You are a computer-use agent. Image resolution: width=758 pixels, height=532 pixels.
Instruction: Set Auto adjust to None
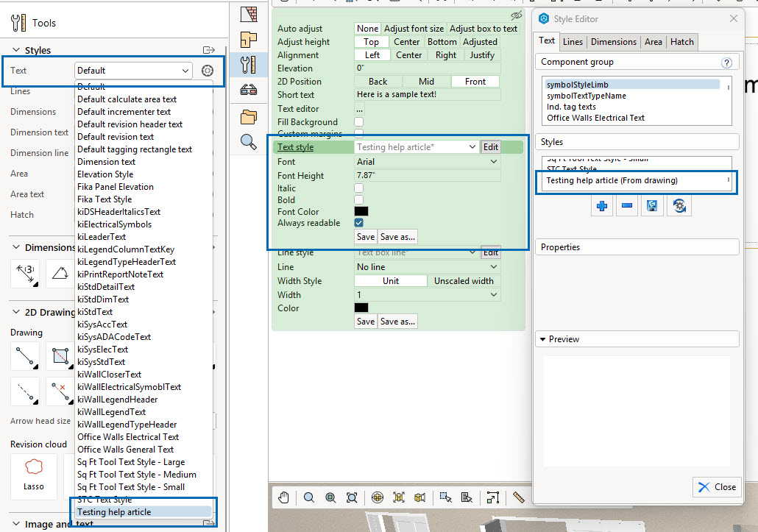tap(367, 29)
